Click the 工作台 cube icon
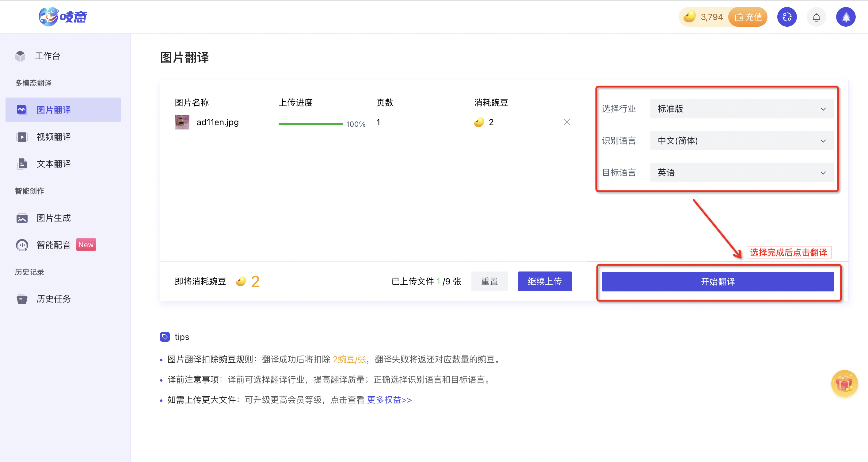The image size is (868, 462). click(x=21, y=56)
